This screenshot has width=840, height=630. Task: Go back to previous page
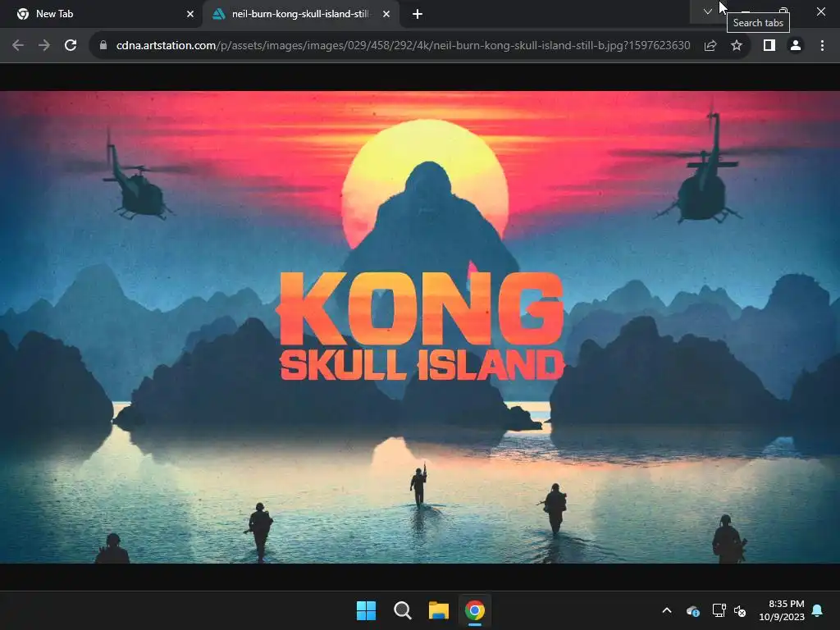tap(18, 46)
